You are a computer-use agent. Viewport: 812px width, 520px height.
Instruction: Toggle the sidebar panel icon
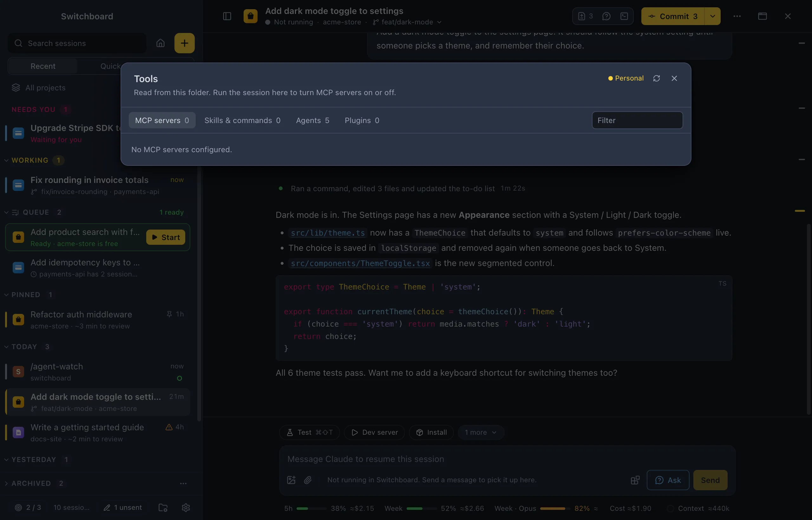pyautogui.click(x=227, y=16)
